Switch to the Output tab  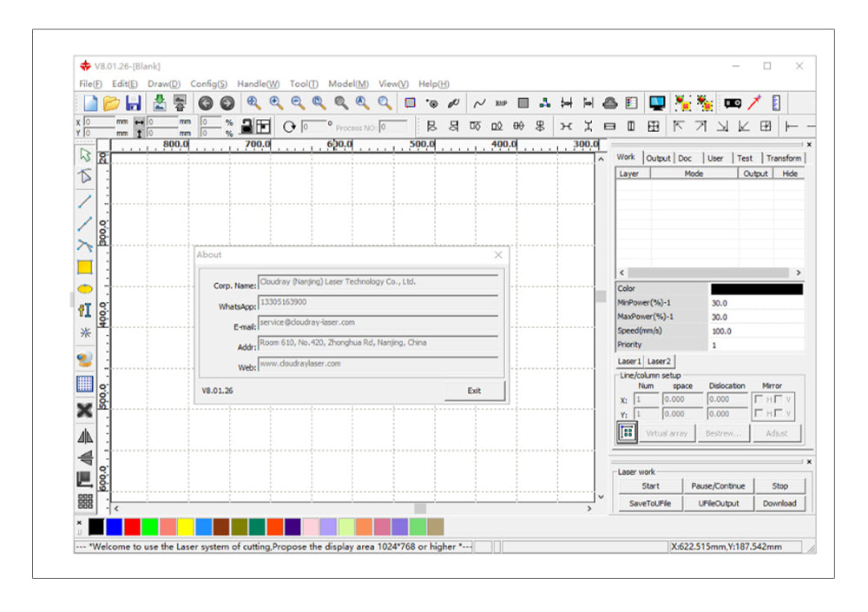[658, 158]
